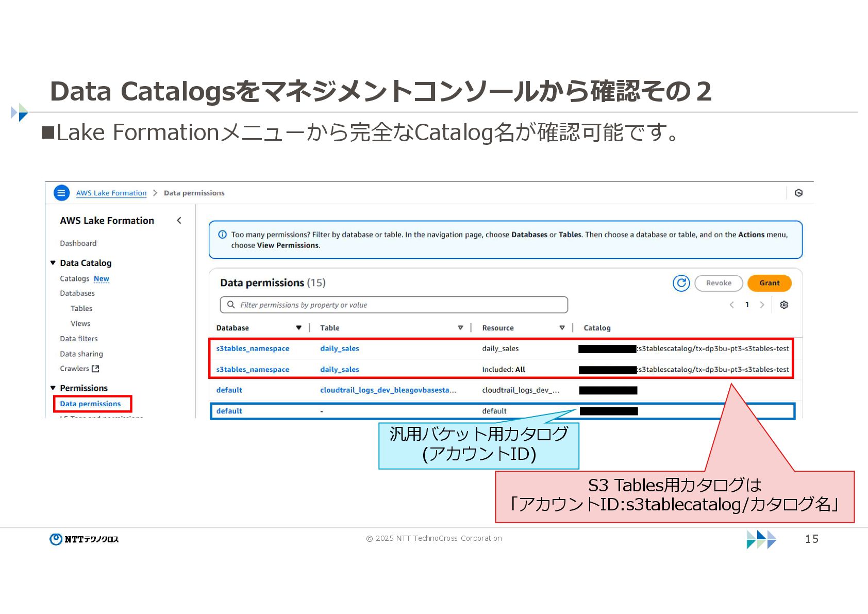This screenshot has width=868, height=614.
Task: Click the New badge next to Catalogs
Action: point(102,278)
